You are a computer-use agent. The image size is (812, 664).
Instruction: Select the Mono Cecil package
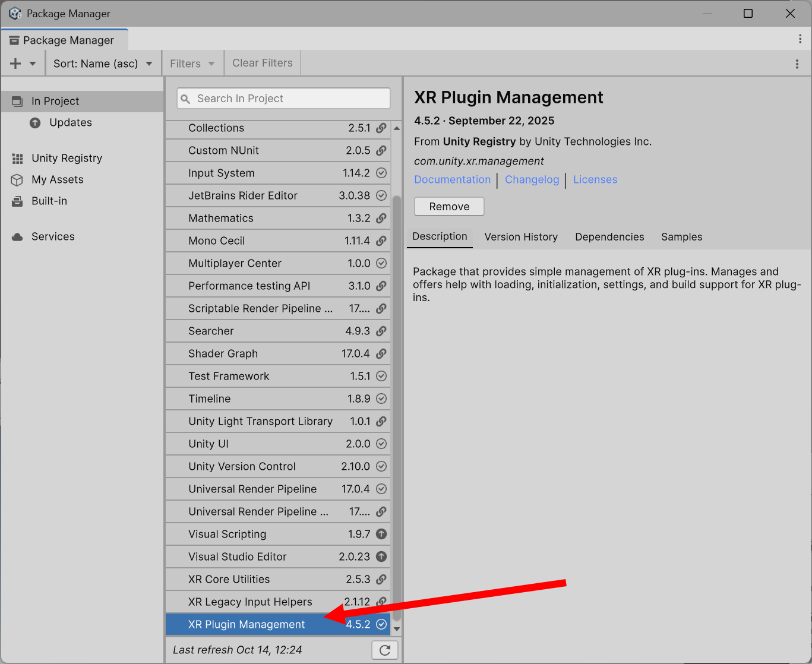278,241
